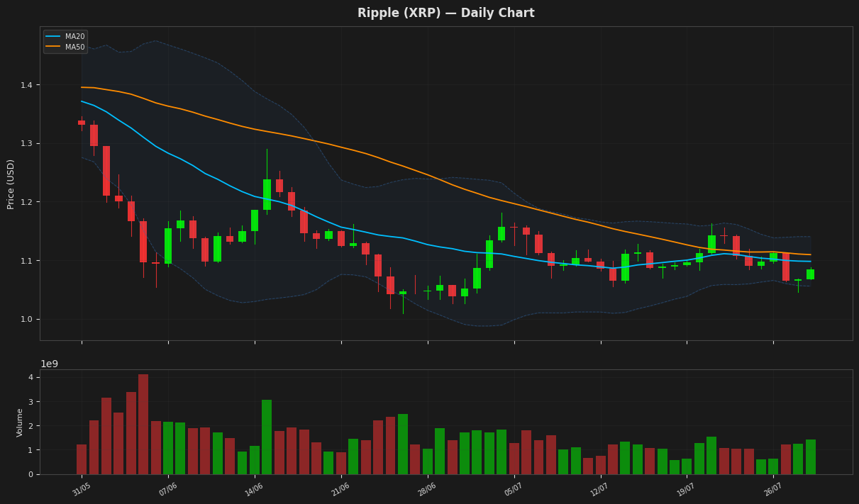
Task: Click the "Volume" axis label
Action: (x=20, y=422)
